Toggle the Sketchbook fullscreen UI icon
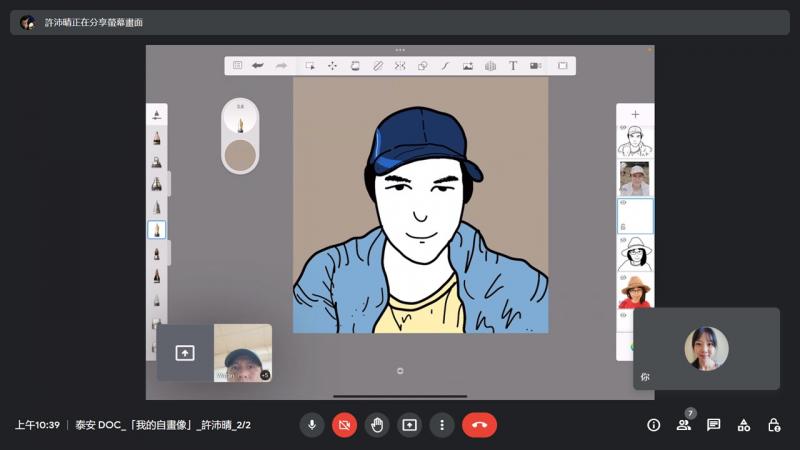 coord(562,66)
